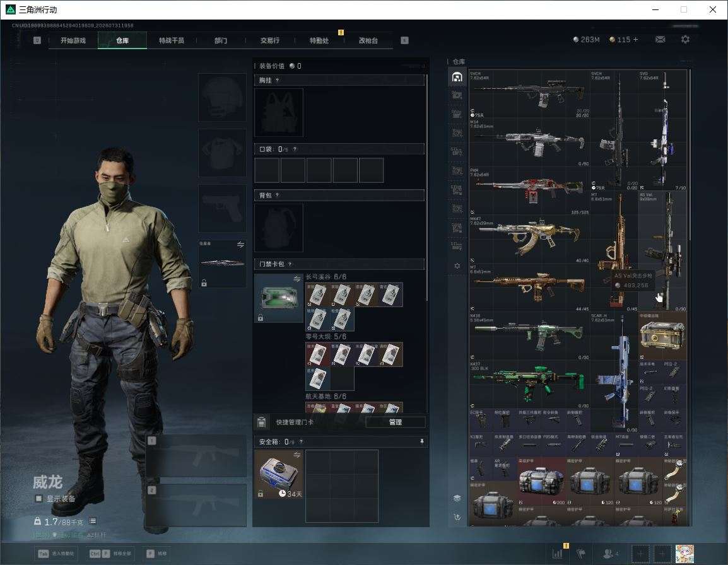Click the Ctrl F 转移全部 shortcut button
Screen dimensions: 728x565
(x=110, y=554)
